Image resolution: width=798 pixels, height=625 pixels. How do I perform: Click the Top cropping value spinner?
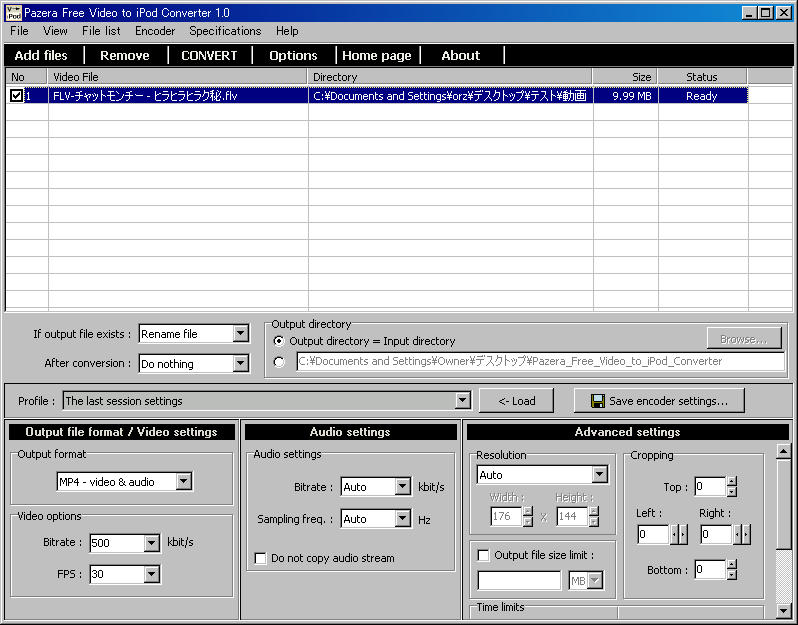click(x=731, y=487)
